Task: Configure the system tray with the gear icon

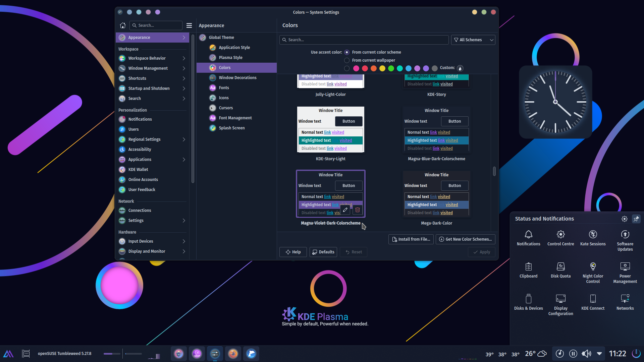Action: click(x=625, y=219)
